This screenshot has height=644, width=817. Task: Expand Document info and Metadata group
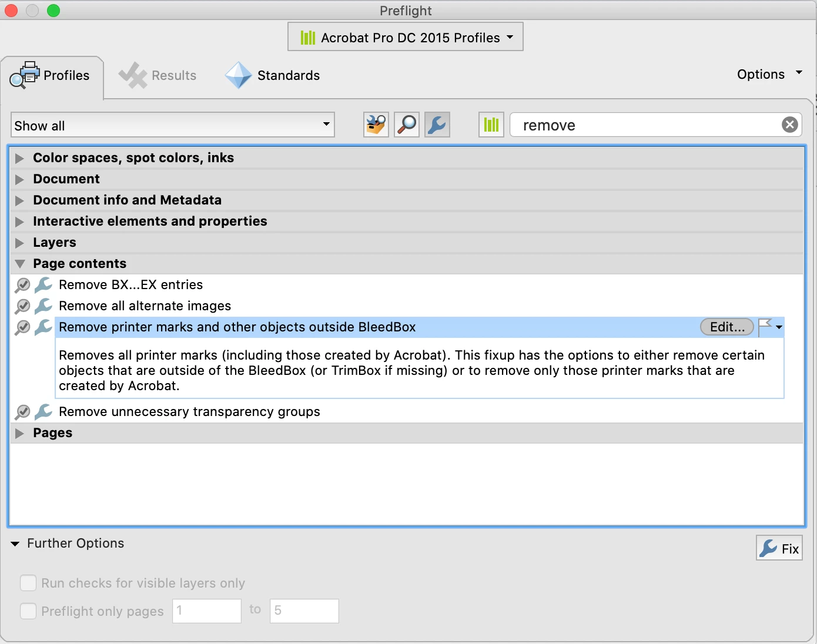point(19,200)
